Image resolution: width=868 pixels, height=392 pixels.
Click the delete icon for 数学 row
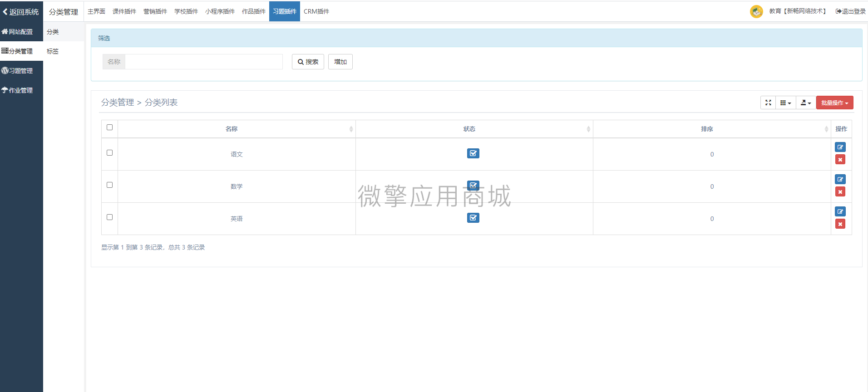click(840, 192)
